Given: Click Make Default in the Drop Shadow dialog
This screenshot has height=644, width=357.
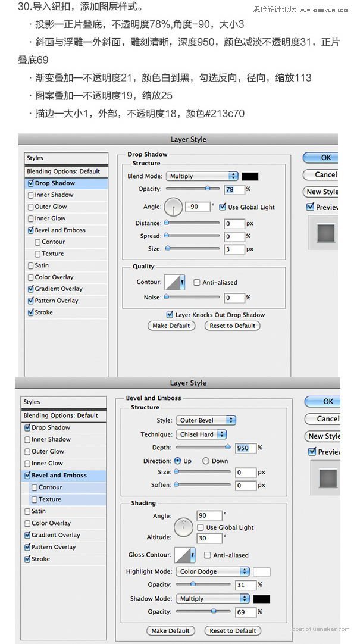Looking at the screenshot, I should [171, 326].
